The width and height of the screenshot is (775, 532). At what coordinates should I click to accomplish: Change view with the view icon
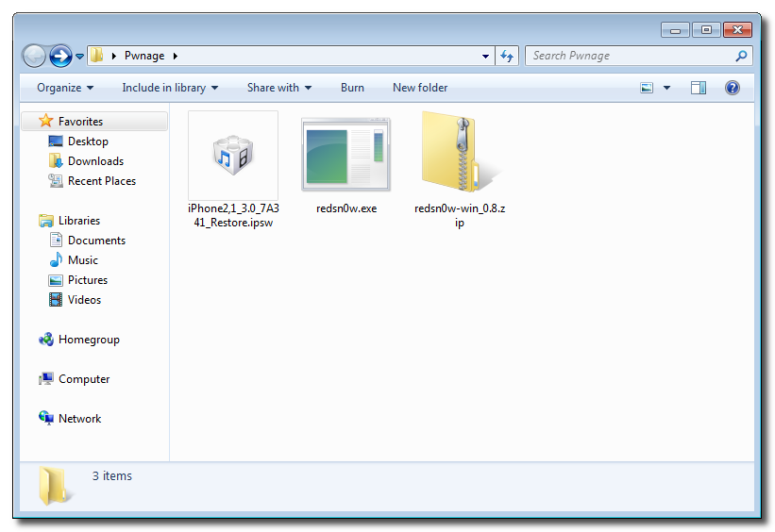coord(647,88)
